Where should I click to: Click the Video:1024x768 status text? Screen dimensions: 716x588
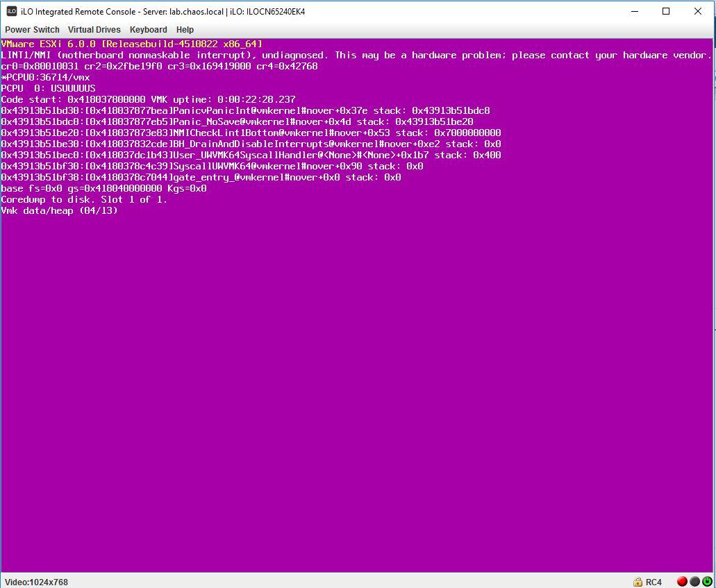37,582
